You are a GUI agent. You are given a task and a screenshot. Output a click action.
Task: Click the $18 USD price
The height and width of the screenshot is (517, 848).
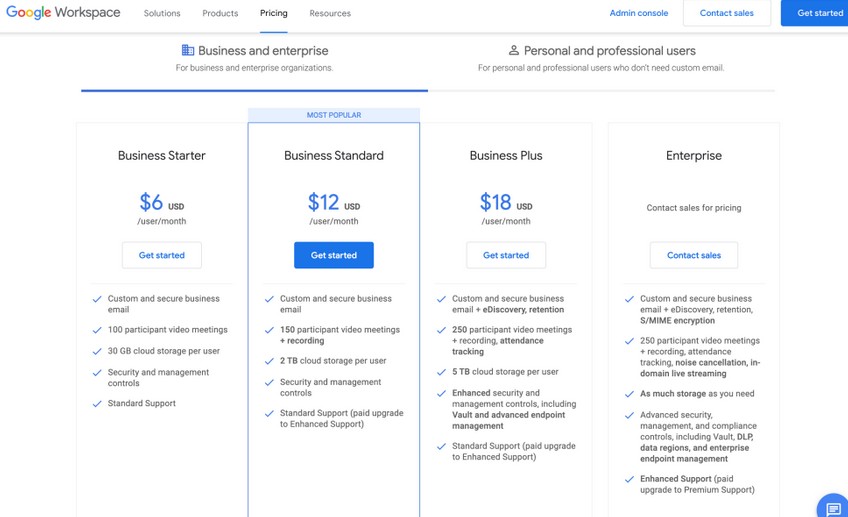(x=506, y=203)
